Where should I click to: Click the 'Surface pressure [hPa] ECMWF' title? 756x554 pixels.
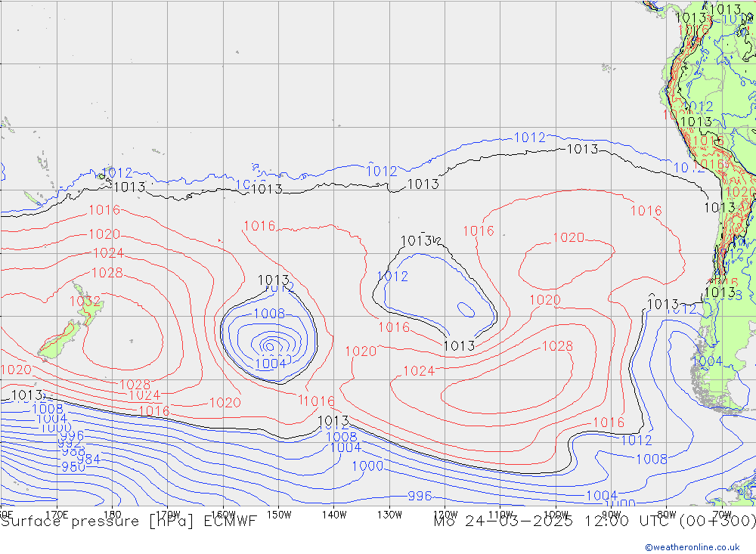129,522
